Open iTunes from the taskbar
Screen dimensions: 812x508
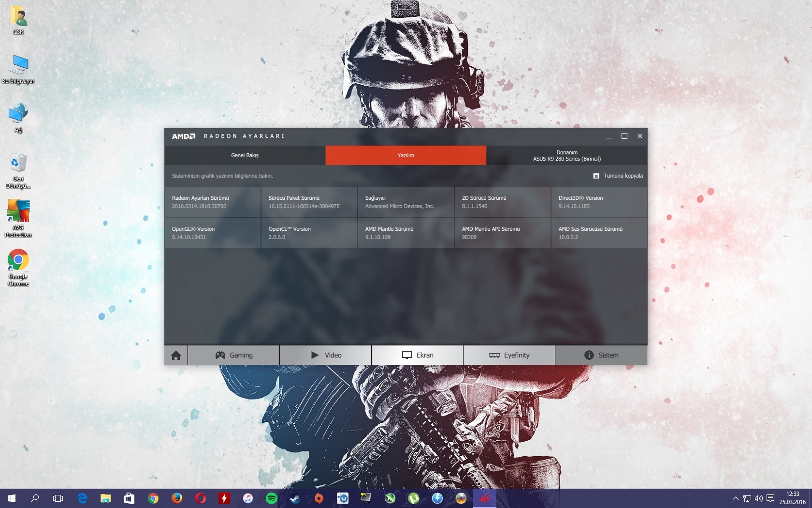click(248, 498)
